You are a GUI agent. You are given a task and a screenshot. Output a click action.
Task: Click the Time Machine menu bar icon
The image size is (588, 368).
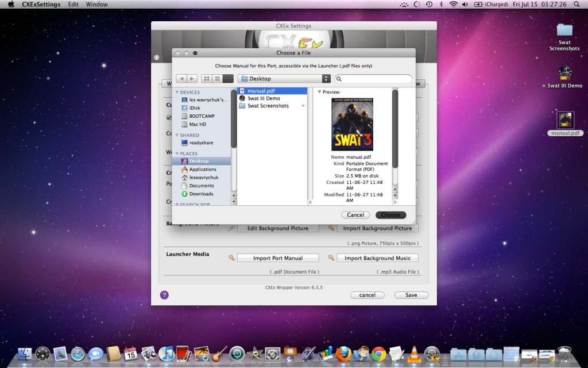pyautogui.click(x=429, y=5)
